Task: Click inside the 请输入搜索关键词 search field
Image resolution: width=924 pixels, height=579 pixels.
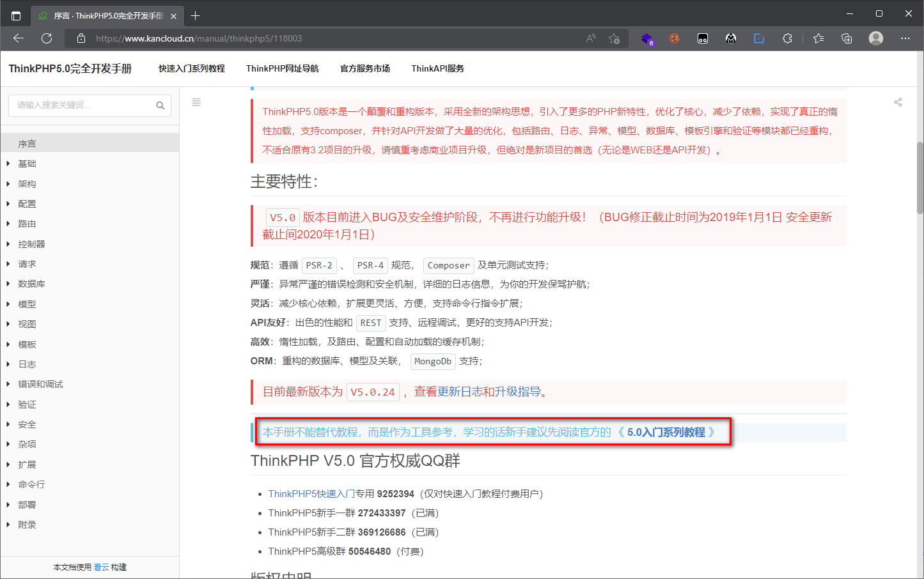Action: pyautogui.click(x=83, y=105)
